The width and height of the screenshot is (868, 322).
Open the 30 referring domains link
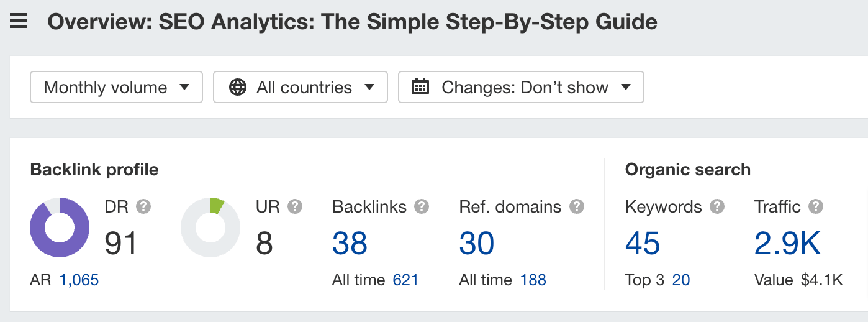477,244
